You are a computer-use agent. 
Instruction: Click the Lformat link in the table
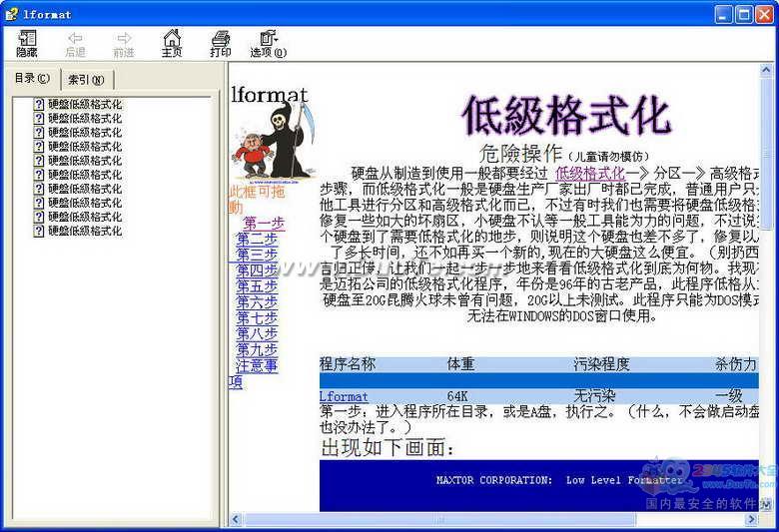coord(344,396)
